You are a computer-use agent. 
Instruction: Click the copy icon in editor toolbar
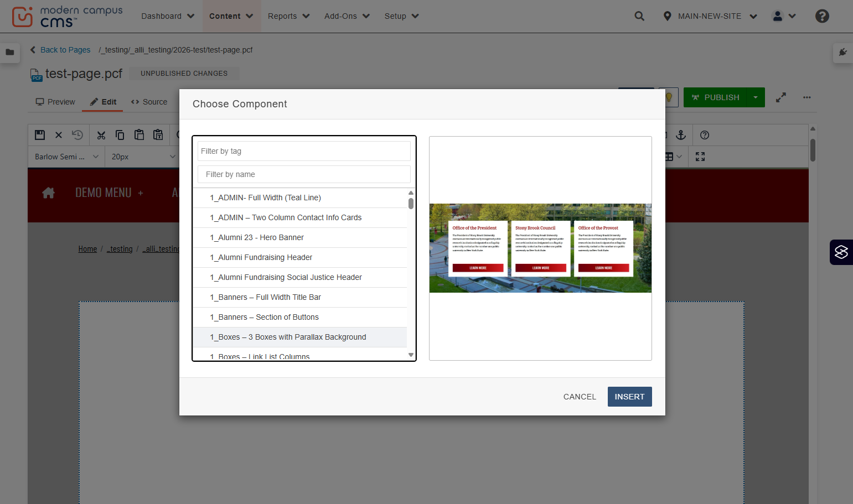coord(120,135)
